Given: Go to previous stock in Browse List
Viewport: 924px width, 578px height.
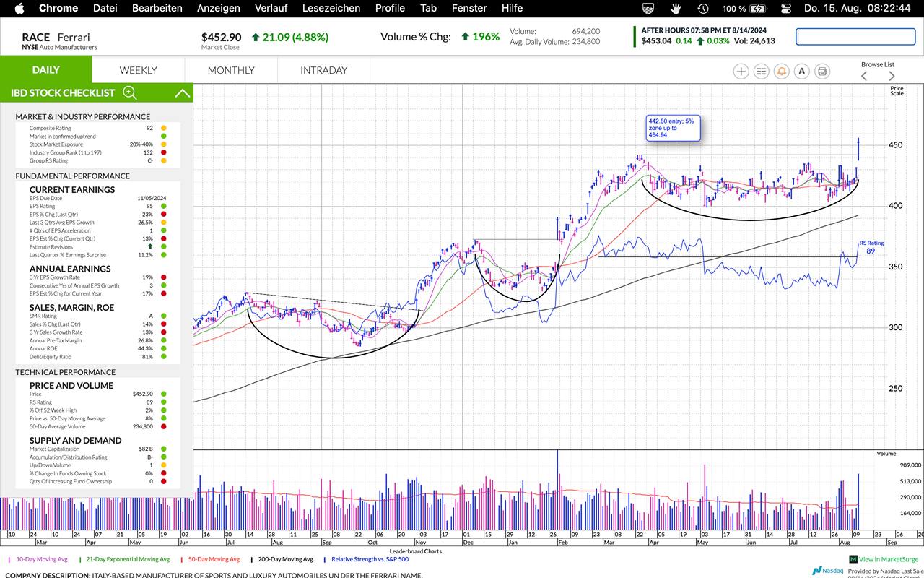Looking at the screenshot, I should click(864, 76).
